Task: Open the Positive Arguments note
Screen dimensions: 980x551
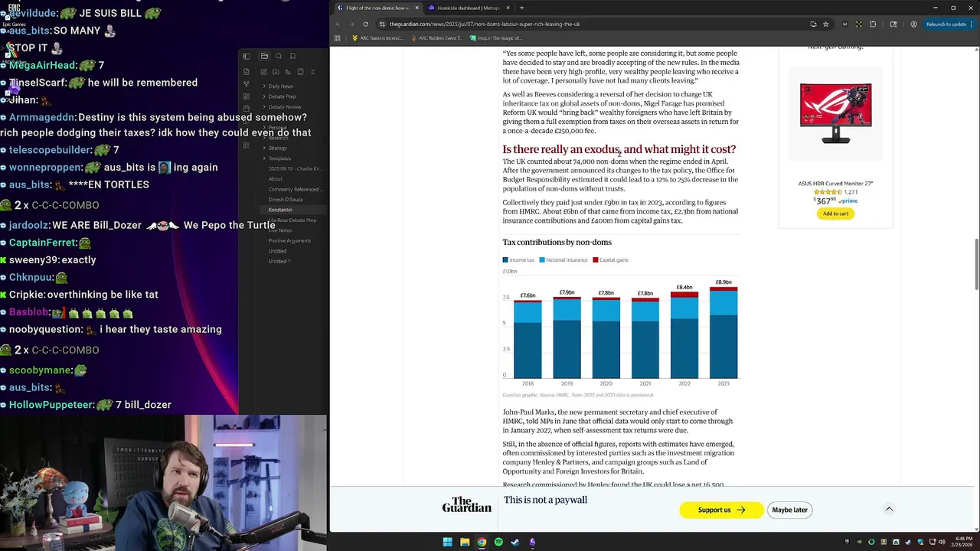Action: (289, 240)
